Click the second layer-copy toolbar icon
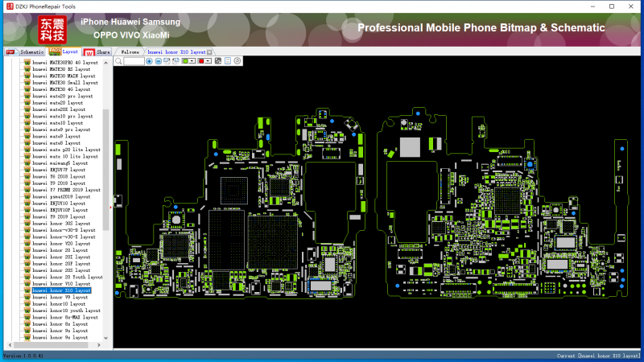This screenshot has height=362, width=644. pyautogui.click(x=175, y=61)
